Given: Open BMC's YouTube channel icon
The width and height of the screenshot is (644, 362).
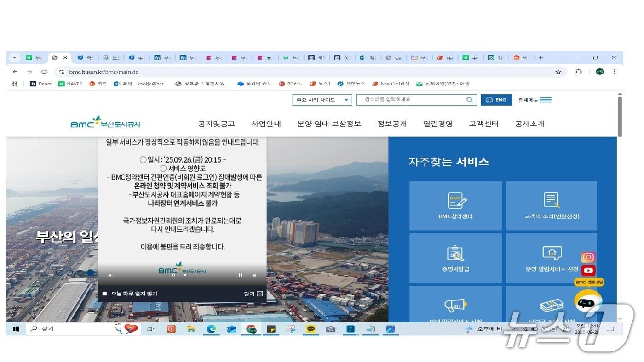Looking at the screenshot, I should coord(588,270).
